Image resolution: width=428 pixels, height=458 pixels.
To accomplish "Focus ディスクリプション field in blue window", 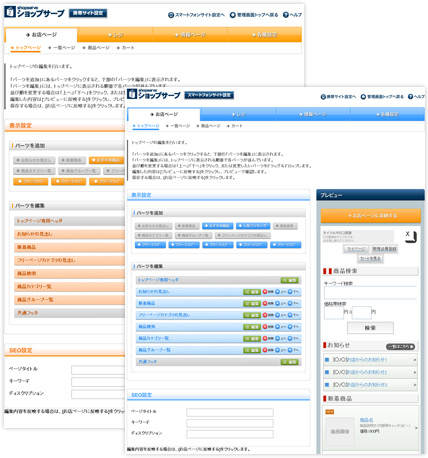I will [x=230, y=434].
